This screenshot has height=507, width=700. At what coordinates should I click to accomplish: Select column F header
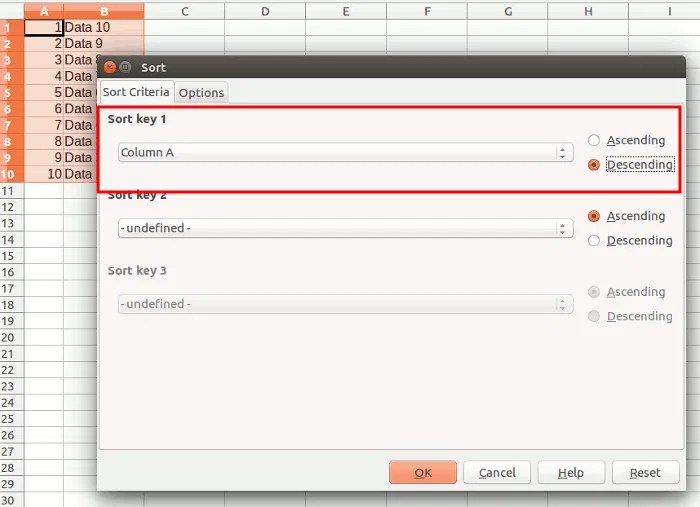coord(427,11)
